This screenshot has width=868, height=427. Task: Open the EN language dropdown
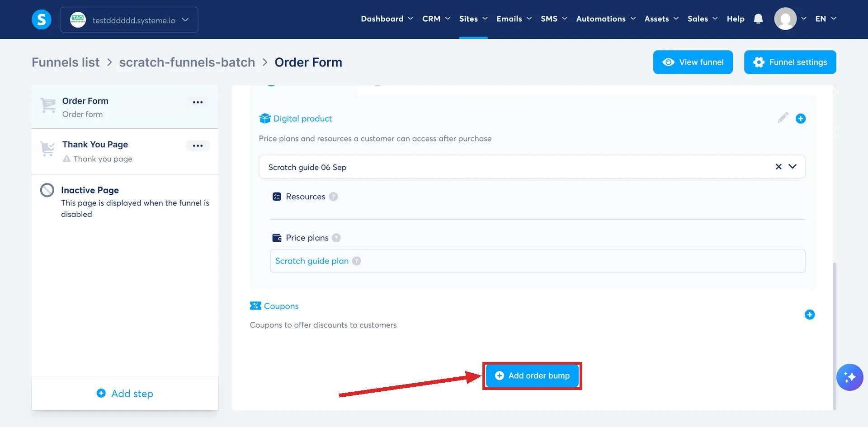coord(826,19)
